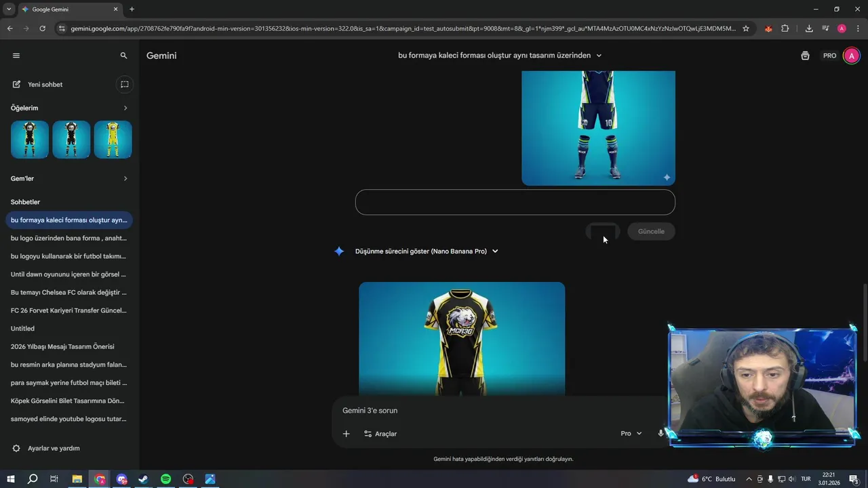Open chat 'samoyed elinde youtube logosu'

[68, 419]
